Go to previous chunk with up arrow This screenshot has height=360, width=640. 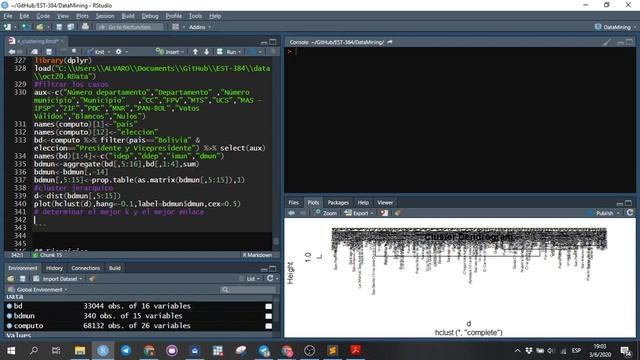pyautogui.click(x=195, y=52)
